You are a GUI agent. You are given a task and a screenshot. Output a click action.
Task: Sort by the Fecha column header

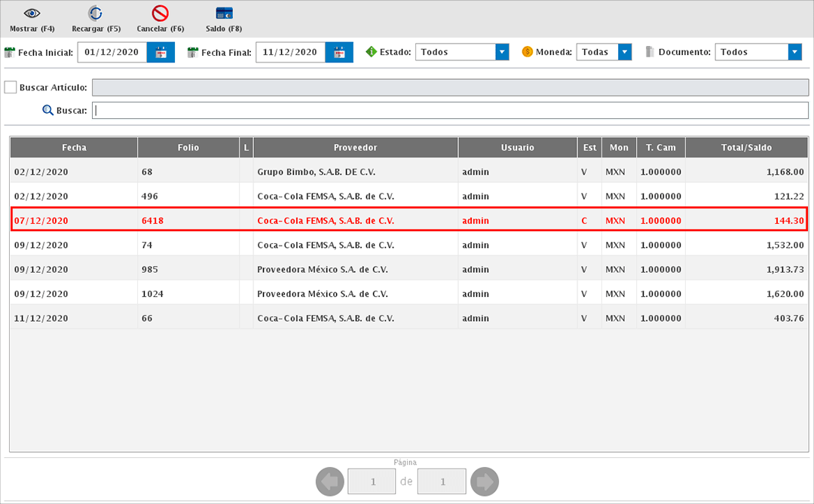[74, 148]
